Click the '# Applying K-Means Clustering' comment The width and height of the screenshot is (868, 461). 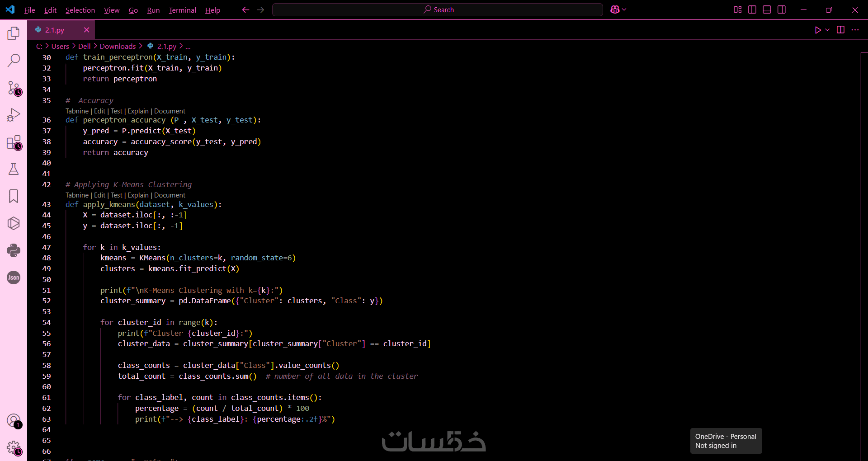click(128, 185)
